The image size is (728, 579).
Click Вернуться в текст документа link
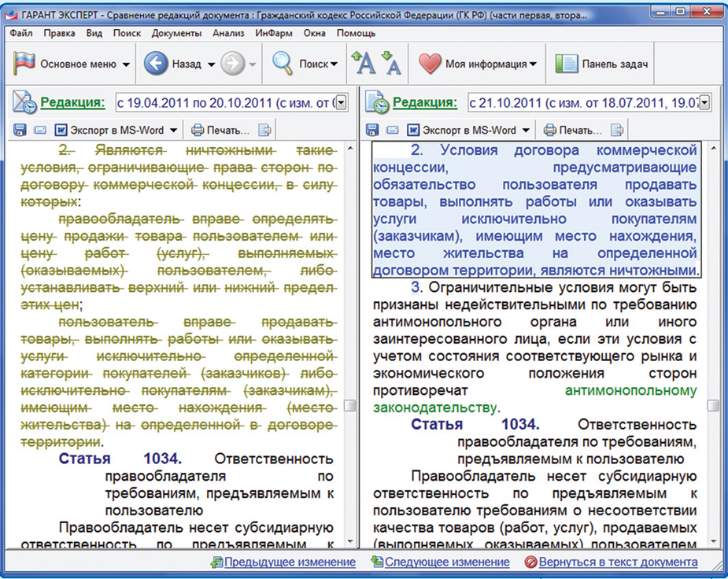pyautogui.click(x=618, y=562)
